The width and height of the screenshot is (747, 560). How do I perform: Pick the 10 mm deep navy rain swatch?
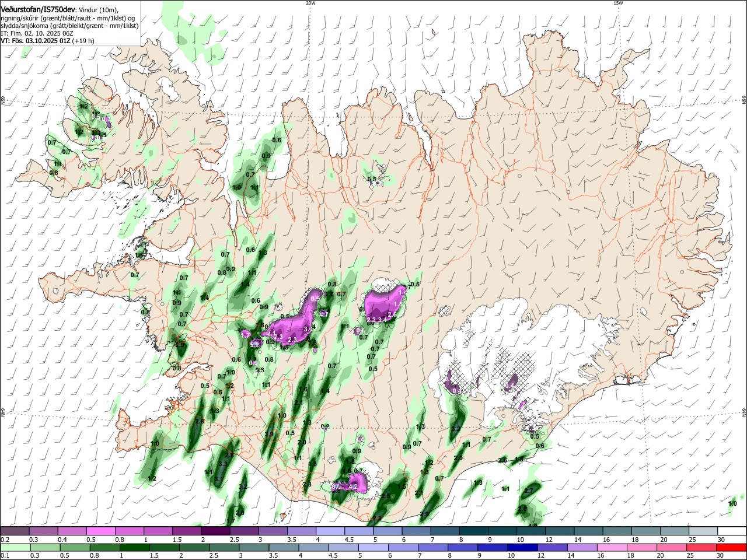[522, 547]
